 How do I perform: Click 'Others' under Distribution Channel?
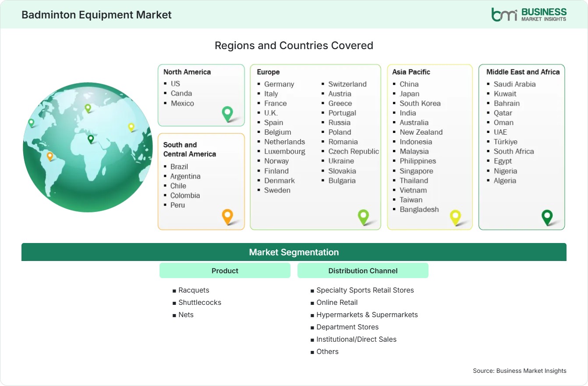coord(328,352)
